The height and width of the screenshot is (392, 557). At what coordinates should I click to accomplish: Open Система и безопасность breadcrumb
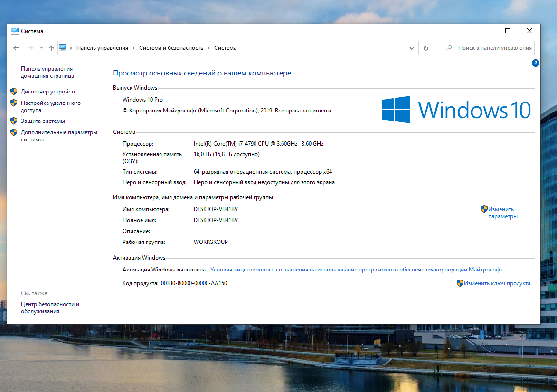[171, 48]
